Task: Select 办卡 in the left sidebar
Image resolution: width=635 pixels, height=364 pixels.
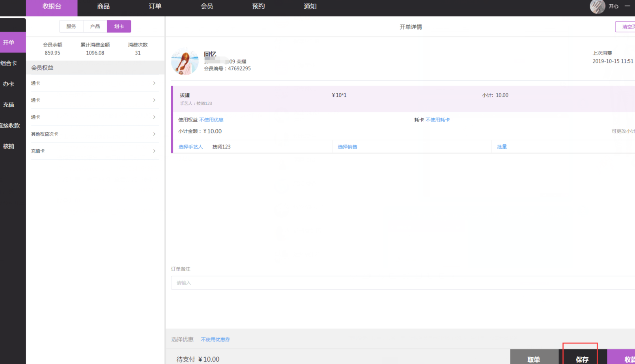Action: tap(9, 84)
